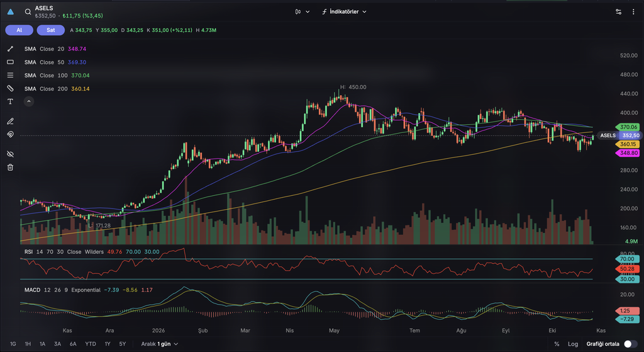
Task: Select the 6A time range
Action: point(73,344)
